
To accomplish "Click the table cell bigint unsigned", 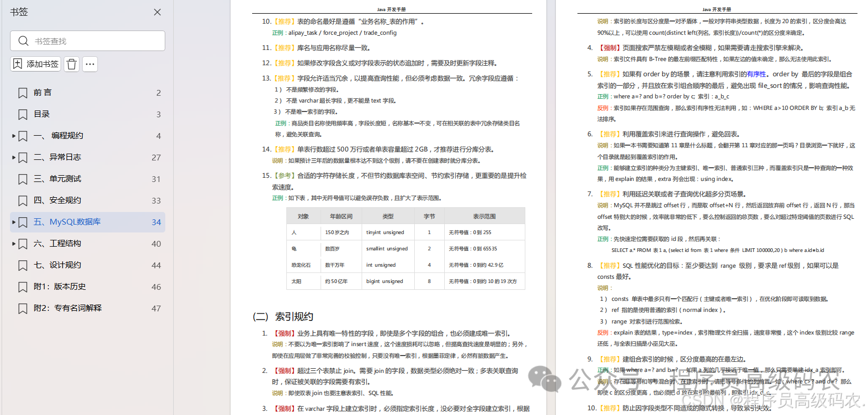I will tap(385, 281).
